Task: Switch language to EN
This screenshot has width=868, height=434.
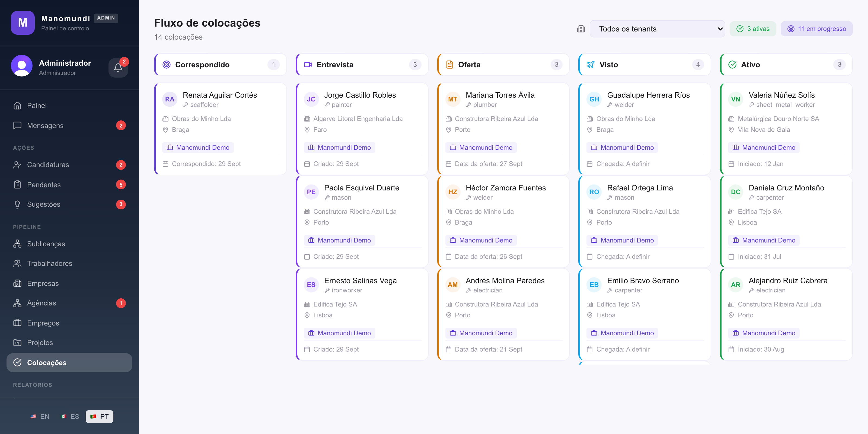Action: point(40,417)
